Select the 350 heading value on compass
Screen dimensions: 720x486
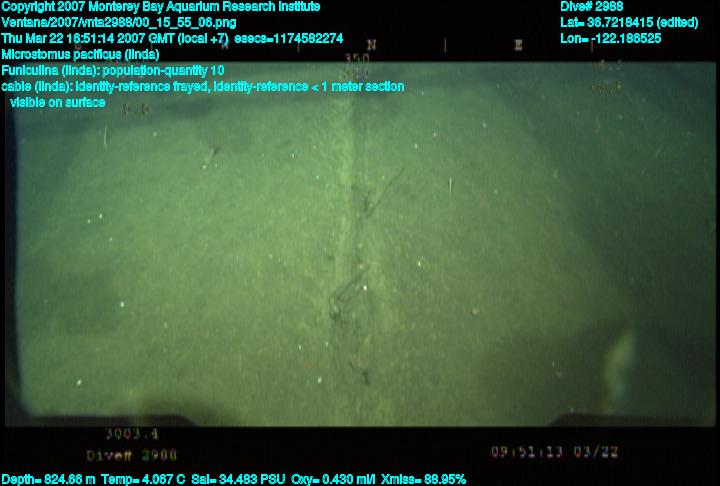click(x=356, y=59)
